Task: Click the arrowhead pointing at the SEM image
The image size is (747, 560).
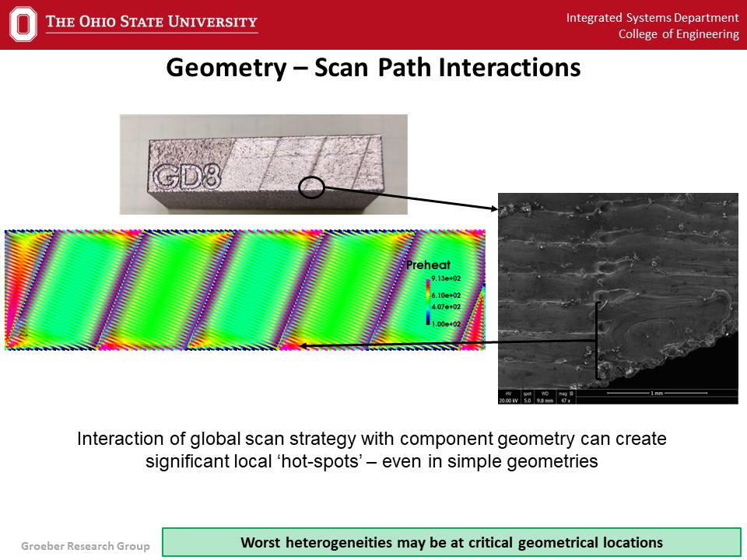Action: (493, 208)
